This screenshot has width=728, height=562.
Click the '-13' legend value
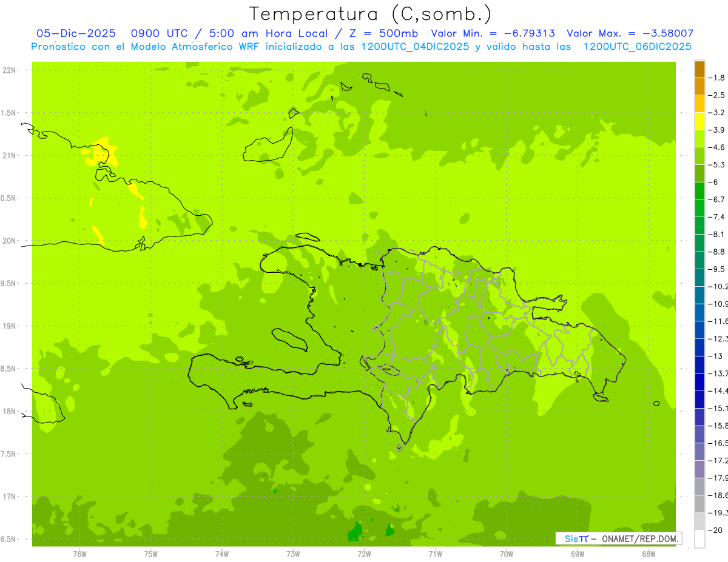click(x=715, y=356)
